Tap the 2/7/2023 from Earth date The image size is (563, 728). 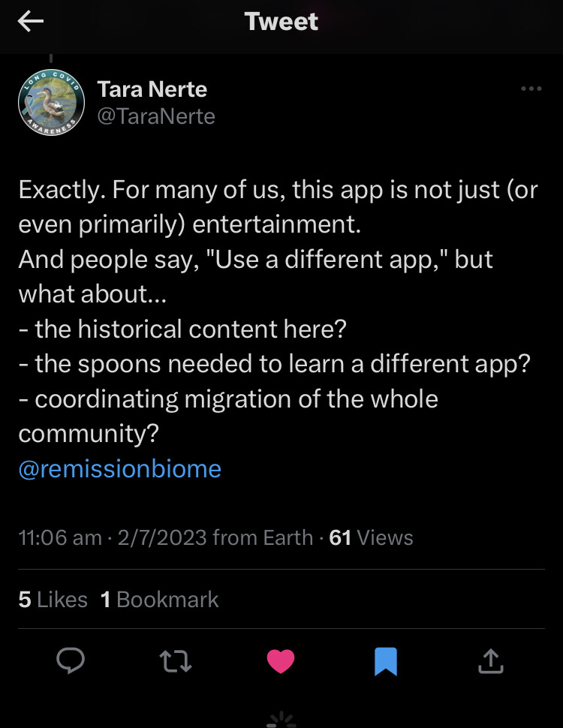[215, 538]
